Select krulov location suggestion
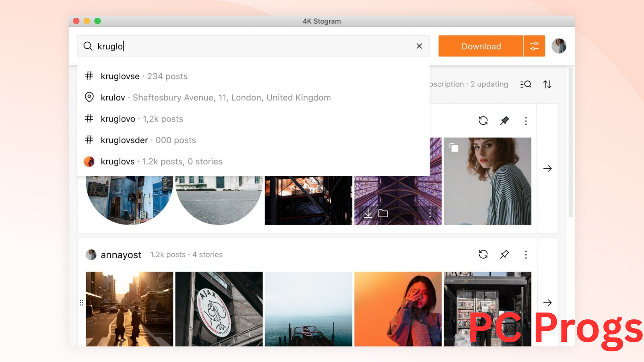The height and width of the screenshot is (362, 644). [254, 97]
